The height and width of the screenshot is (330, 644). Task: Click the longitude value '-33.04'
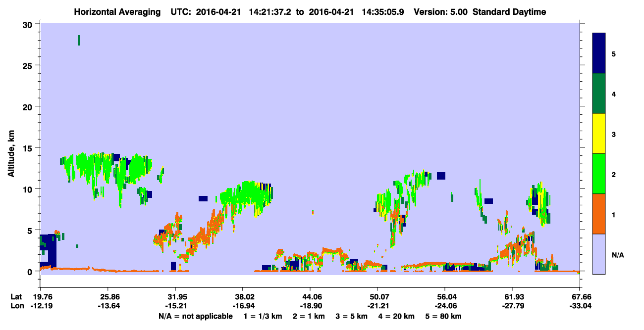point(580,305)
